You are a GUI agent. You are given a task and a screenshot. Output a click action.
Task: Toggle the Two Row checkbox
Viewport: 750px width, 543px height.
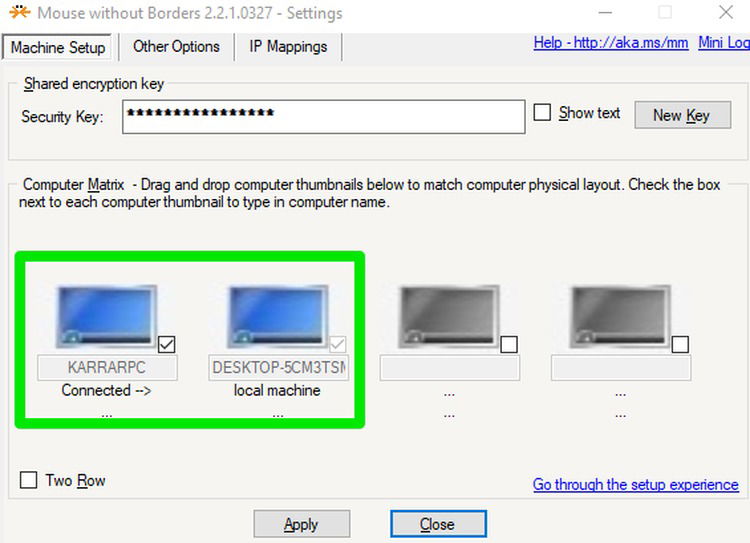pyautogui.click(x=29, y=481)
